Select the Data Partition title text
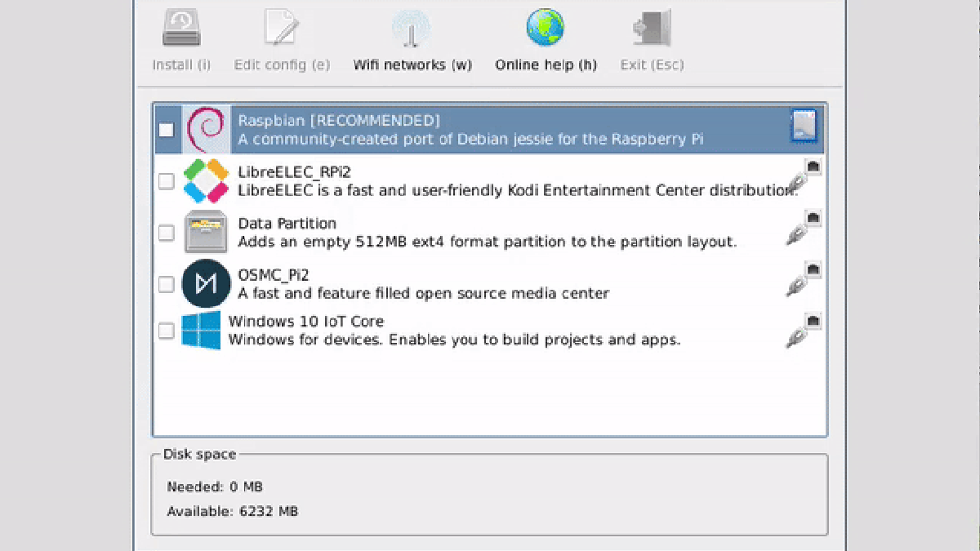Viewport: 980px width, 551px height. point(287,223)
